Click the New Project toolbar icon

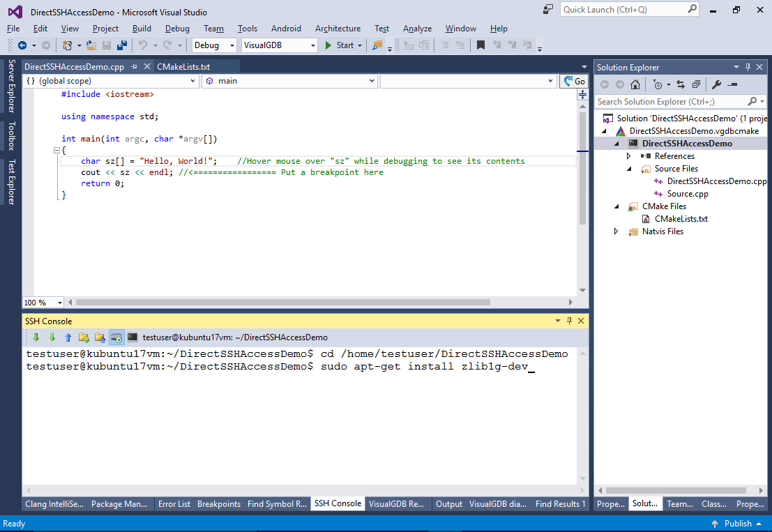tap(68, 45)
